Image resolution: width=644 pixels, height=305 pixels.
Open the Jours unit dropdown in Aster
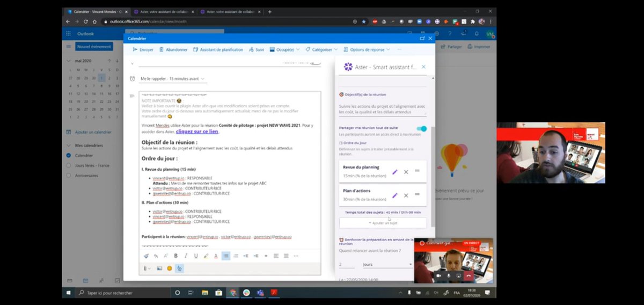(387, 264)
